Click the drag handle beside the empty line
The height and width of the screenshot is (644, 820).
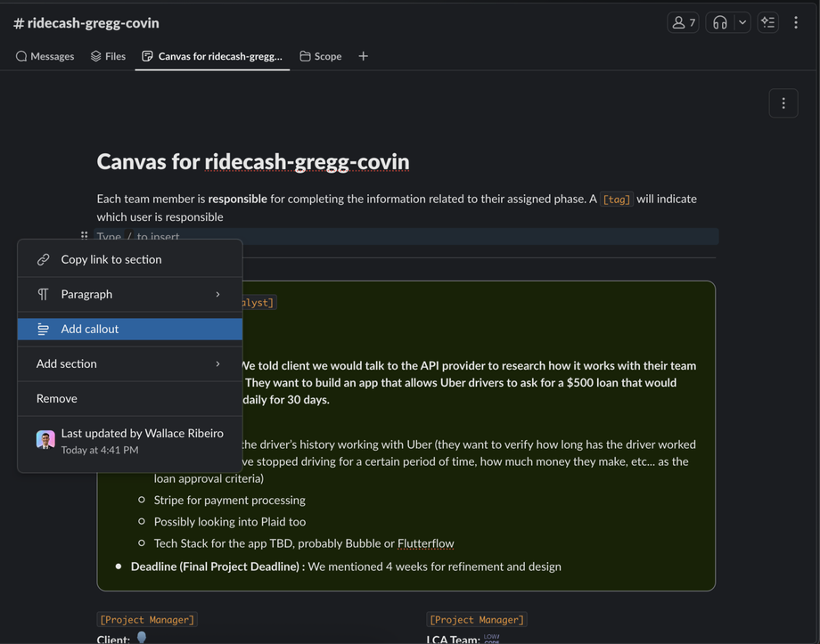pyautogui.click(x=84, y=236)
